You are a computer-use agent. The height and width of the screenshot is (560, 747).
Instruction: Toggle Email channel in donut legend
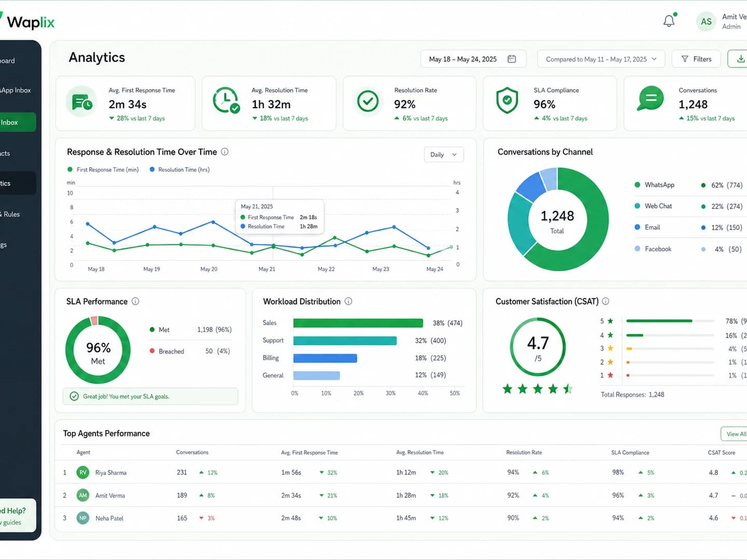[x=647, y=227]
